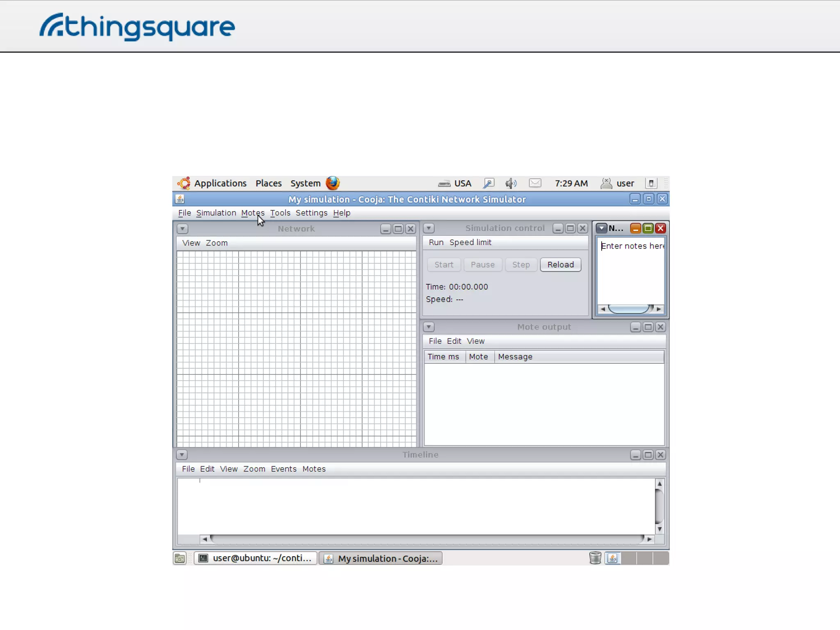Click the show desktop icon in taskbar
The image size is (840, 630).
pyautogui.click(x=180, y=558)
